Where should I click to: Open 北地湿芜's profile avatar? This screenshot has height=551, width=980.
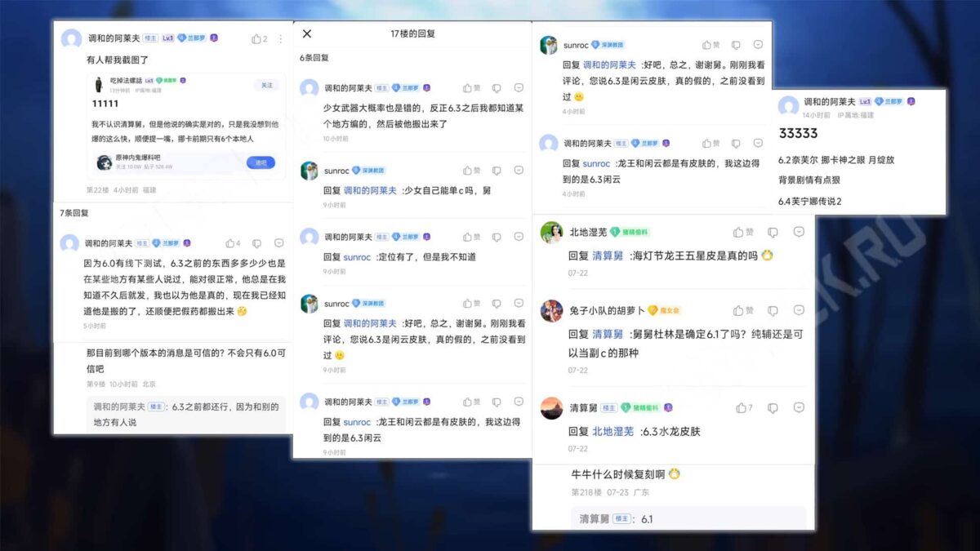click(551, 233)
